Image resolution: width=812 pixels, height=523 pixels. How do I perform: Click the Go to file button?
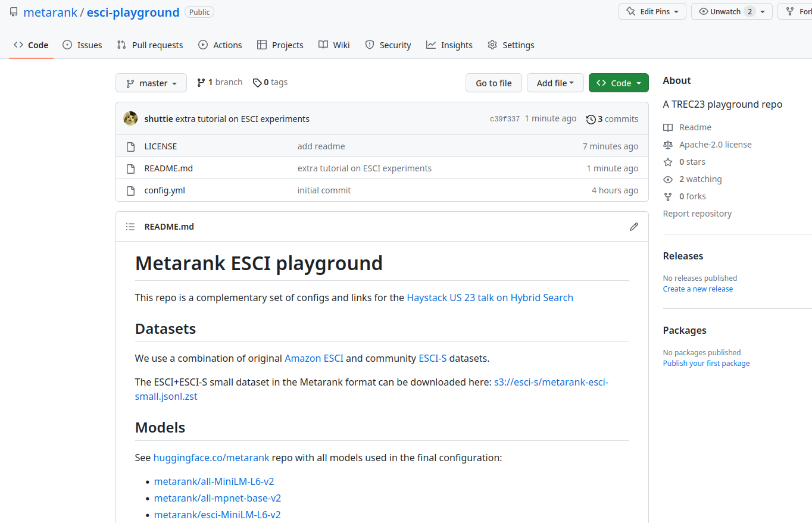click(494, 83)
